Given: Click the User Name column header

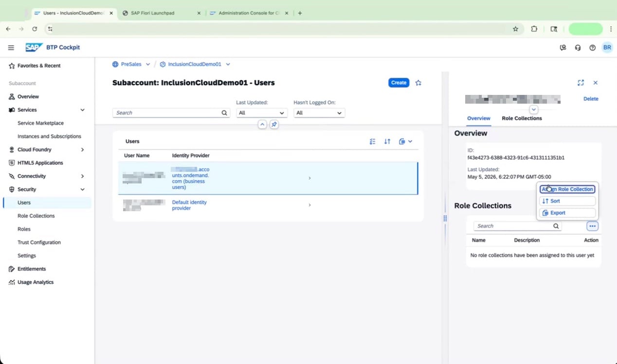Looking at the screenshot, I should (x=137, y=156).
